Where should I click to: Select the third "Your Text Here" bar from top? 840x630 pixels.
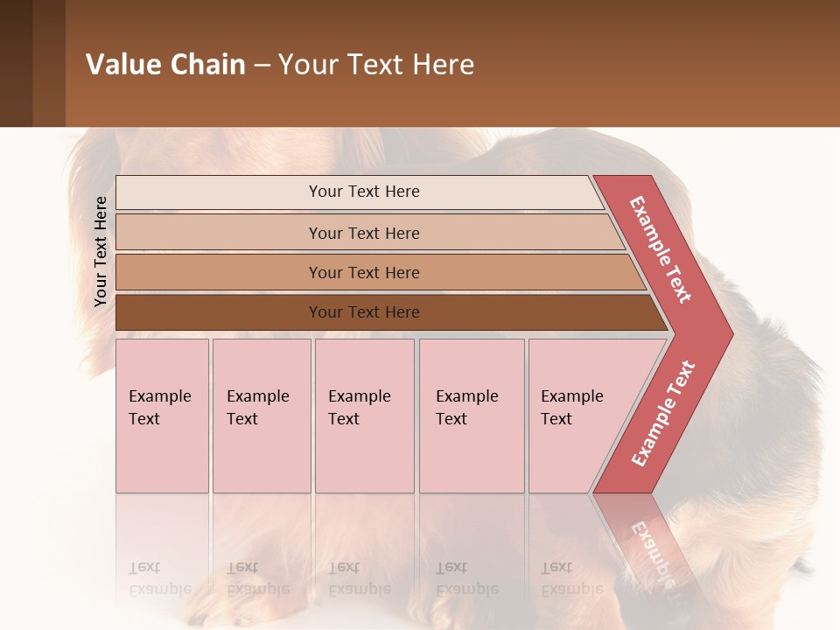(x=363, y=272)
